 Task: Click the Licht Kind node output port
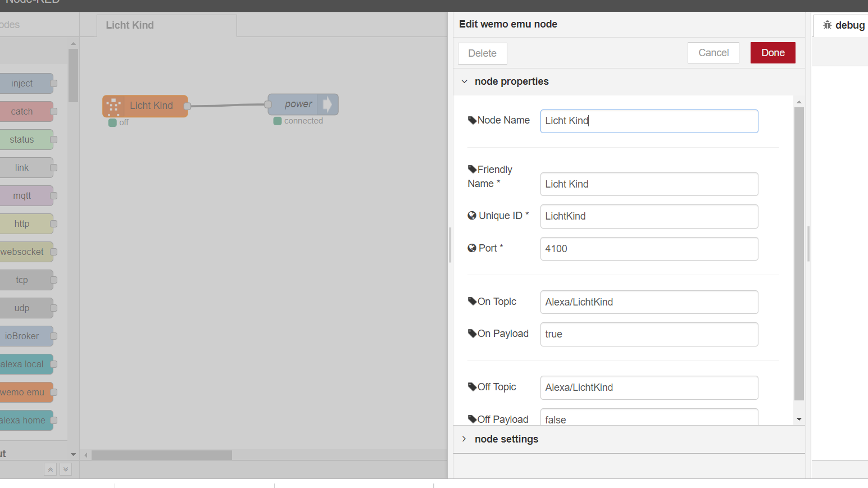click(x=188, y=106)
